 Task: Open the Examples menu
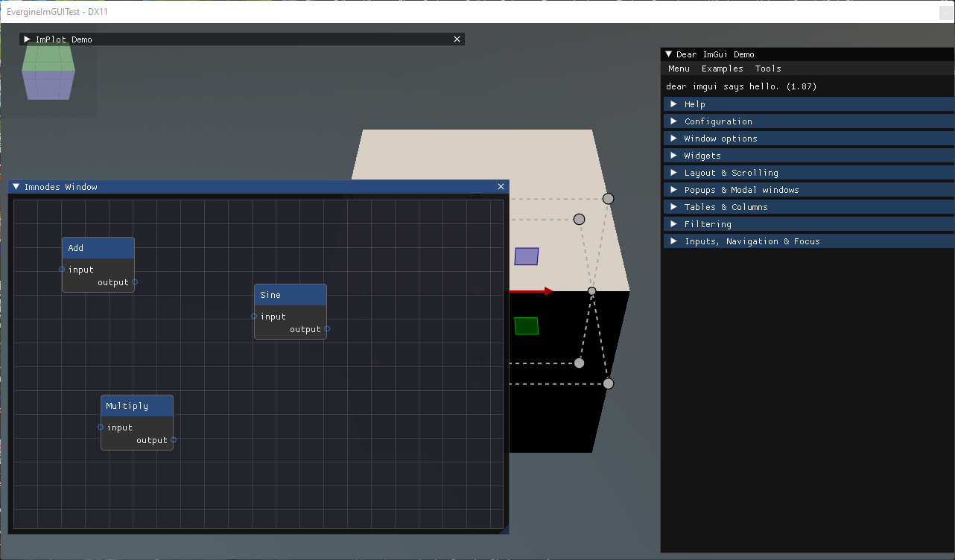point(722,69)
